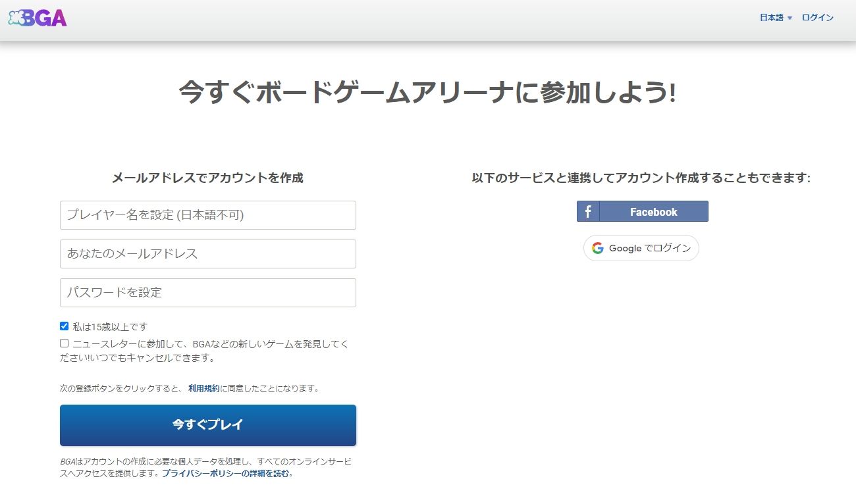This screenshot has height=504, width=856.
Task: Open the 日本語 language dropdown
Action: pyautogui.click(x=776, y=18)
